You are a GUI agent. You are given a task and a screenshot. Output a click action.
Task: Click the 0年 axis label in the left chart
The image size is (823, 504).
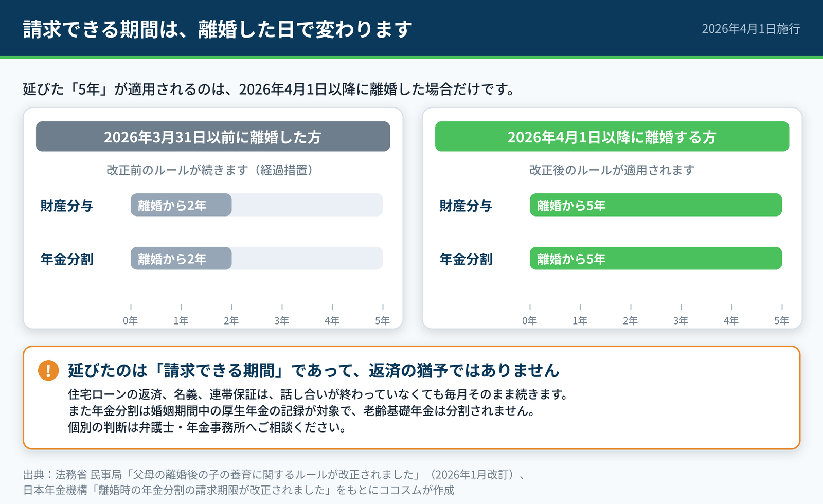point(131,320)
